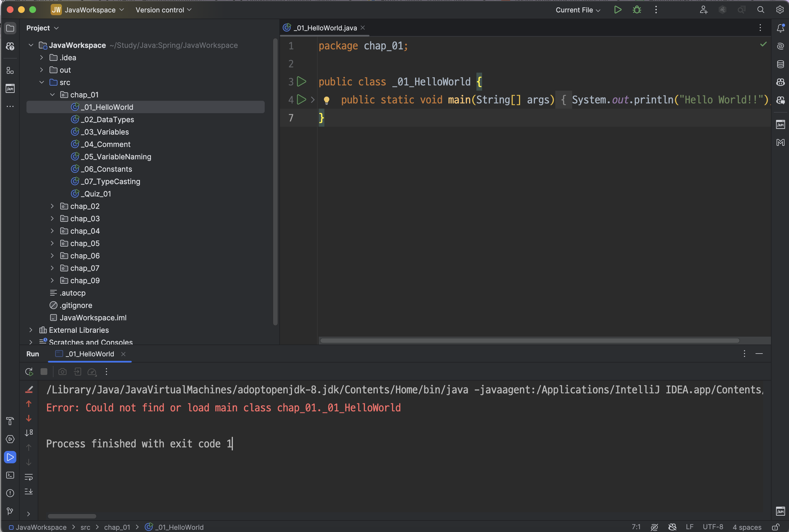This screenshot has height=532, width=789.
Task: Click the Stop process icon
Action: (x=44, y=372)
